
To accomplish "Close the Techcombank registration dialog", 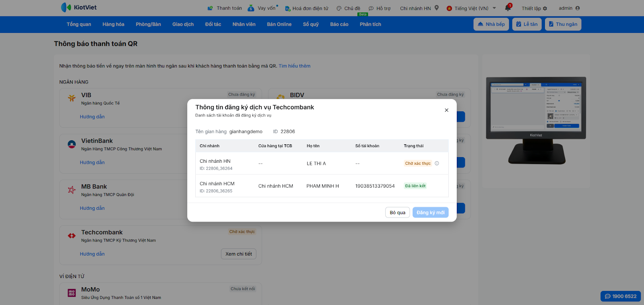I will pos(446,110).
